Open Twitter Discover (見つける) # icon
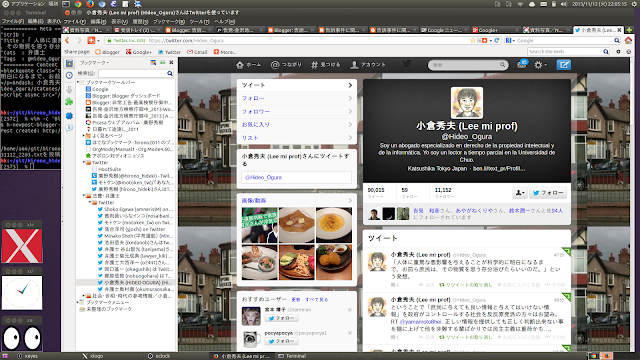The image size is (640, 360). pyautogui.click(x=314, y=64)
